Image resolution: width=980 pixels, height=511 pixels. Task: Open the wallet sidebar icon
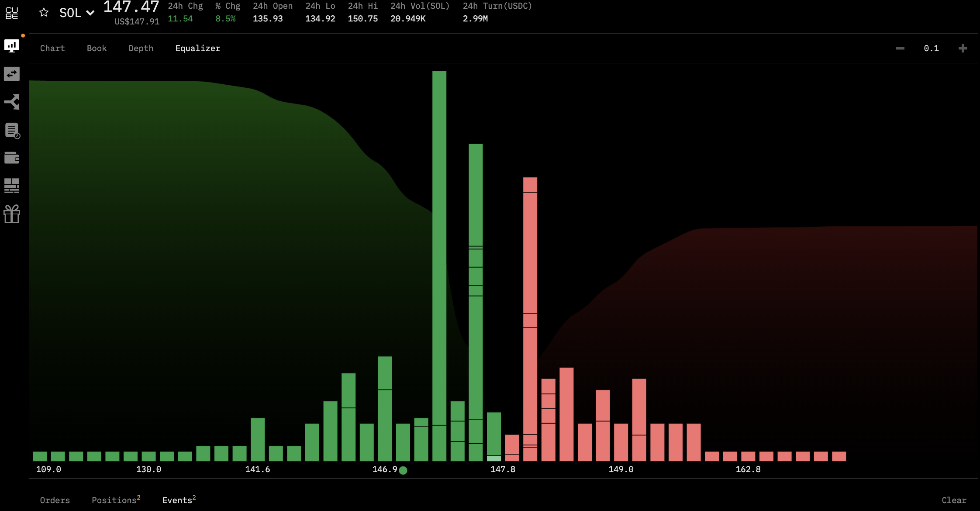point(12,158)
